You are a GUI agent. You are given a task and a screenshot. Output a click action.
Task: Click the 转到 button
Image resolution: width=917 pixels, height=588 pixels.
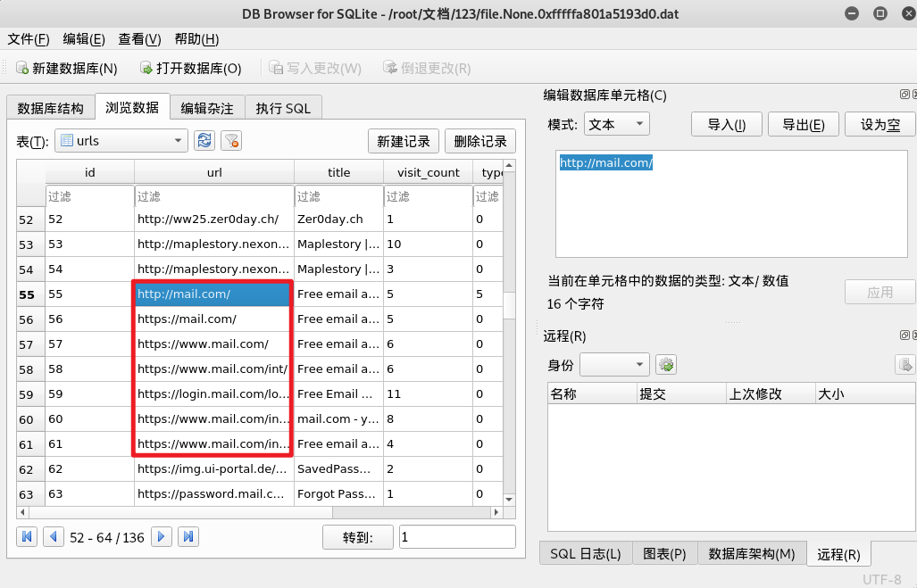tap(358, 536)
